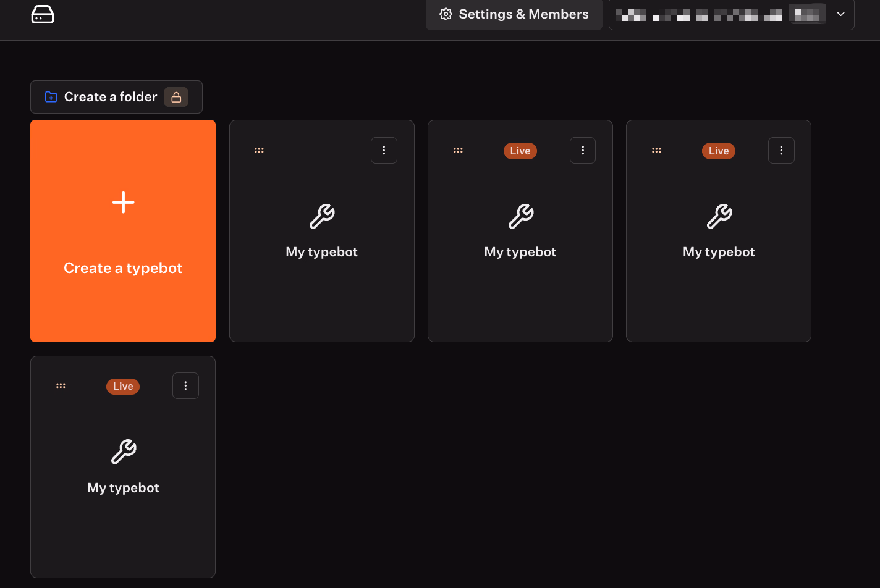
Task: Click drag handle on rightmost top-row typebot
Action: click(x=656, y=150)
